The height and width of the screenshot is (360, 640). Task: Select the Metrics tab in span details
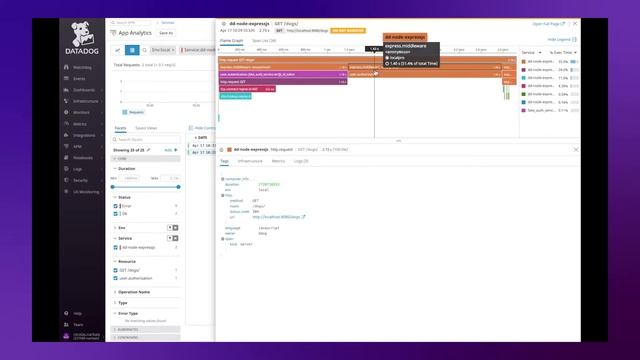278,161
